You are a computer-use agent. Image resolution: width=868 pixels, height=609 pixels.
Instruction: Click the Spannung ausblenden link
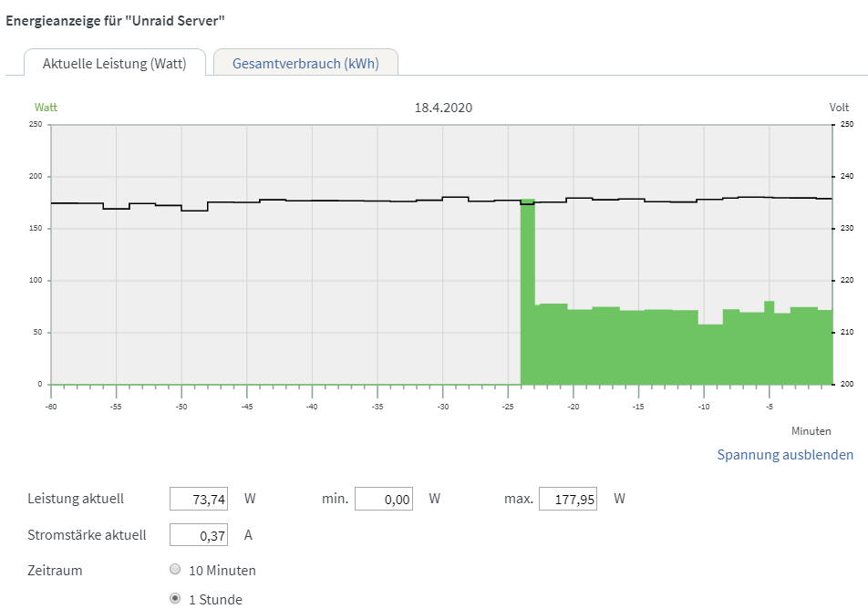tap(785, 455)
